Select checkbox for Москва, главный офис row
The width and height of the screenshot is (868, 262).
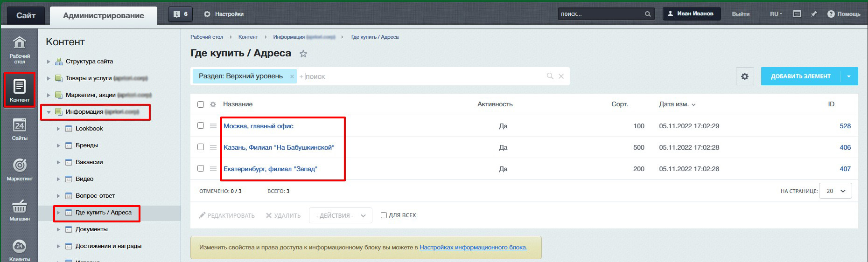[x=201, y=125]
